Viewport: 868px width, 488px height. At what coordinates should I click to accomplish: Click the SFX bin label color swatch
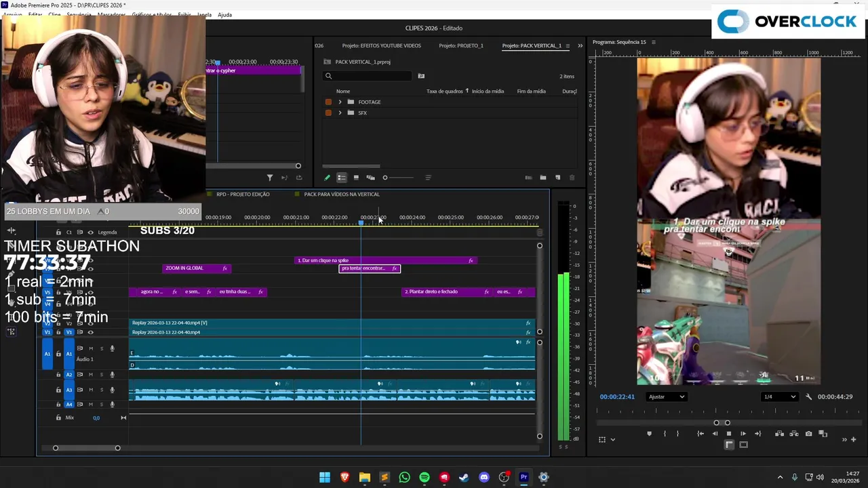tap(328, 113)
